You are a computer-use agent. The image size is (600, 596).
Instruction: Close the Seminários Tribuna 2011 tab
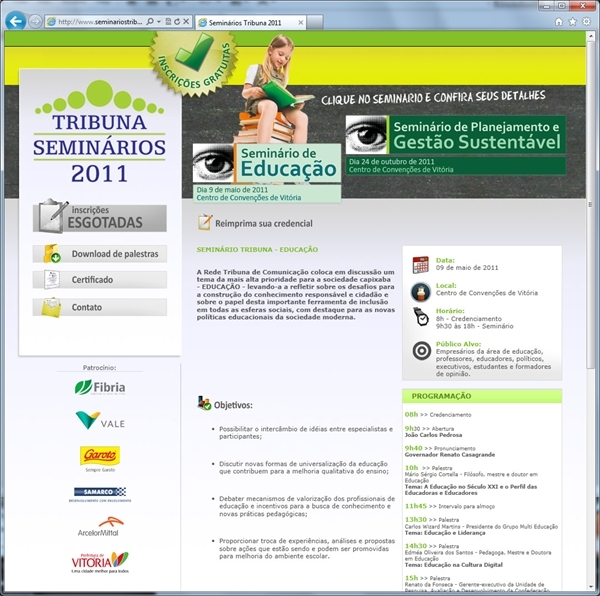coord(301,23)
